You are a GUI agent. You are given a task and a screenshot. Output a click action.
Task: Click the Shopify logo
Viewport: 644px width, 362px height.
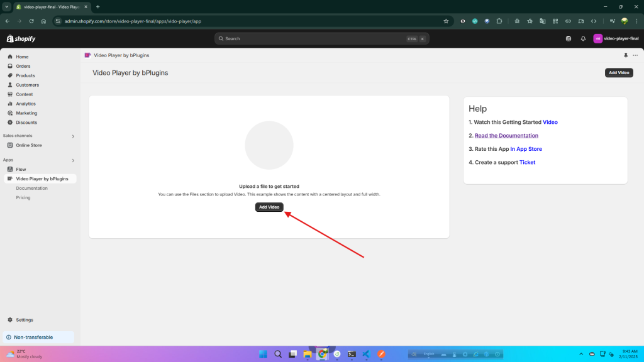21,39
